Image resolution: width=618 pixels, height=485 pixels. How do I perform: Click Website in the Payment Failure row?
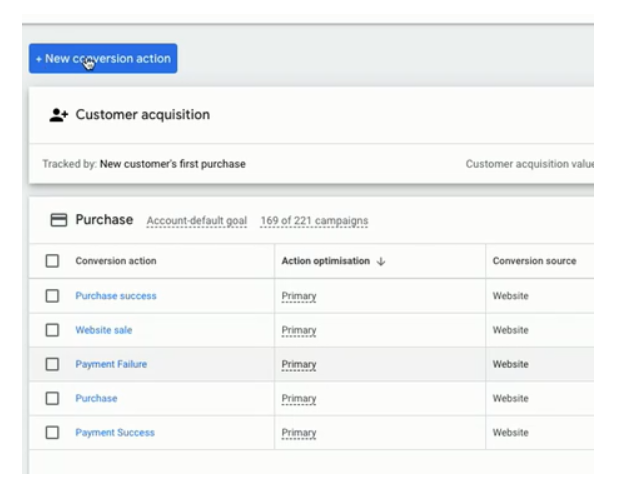(510, 364)
